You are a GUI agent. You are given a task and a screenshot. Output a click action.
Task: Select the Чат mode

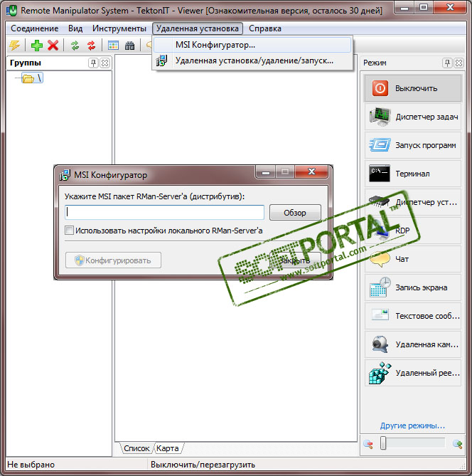[x=412, y=259]
